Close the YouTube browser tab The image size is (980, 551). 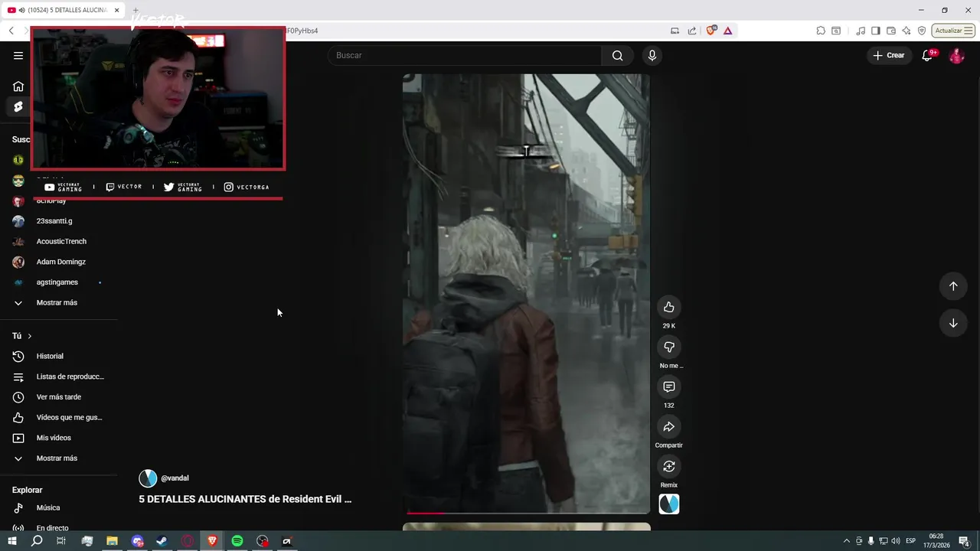tap(117, 10)
